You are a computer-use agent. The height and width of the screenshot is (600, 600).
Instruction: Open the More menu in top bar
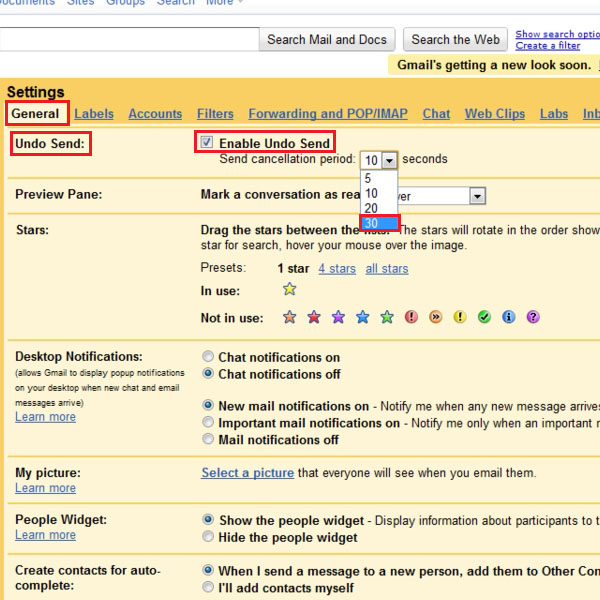point(224,2)
